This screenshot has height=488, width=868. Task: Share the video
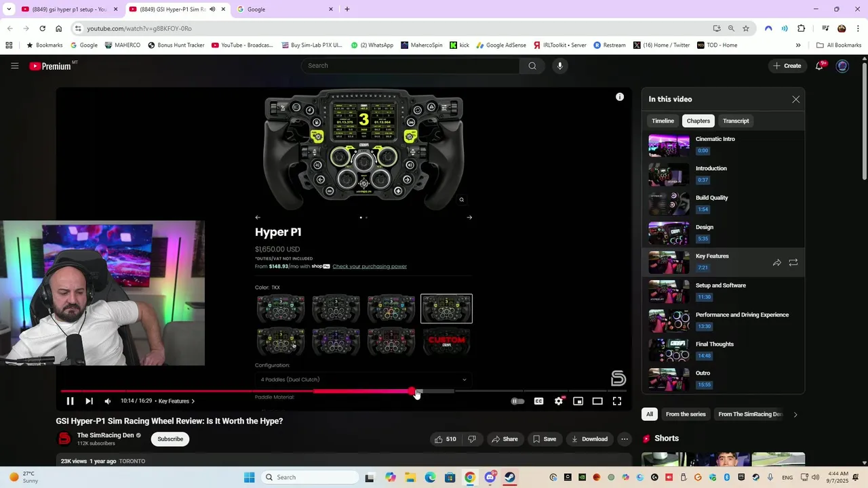(505, 439)
